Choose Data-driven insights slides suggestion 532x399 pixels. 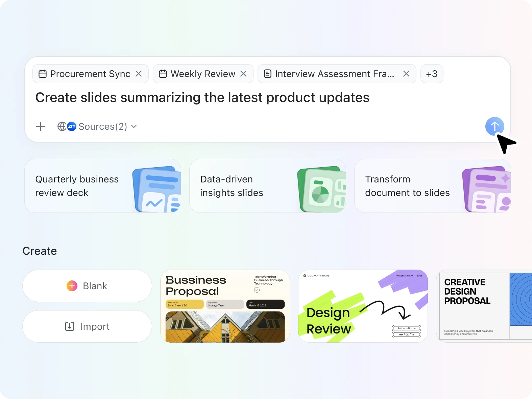coord(267,186)
